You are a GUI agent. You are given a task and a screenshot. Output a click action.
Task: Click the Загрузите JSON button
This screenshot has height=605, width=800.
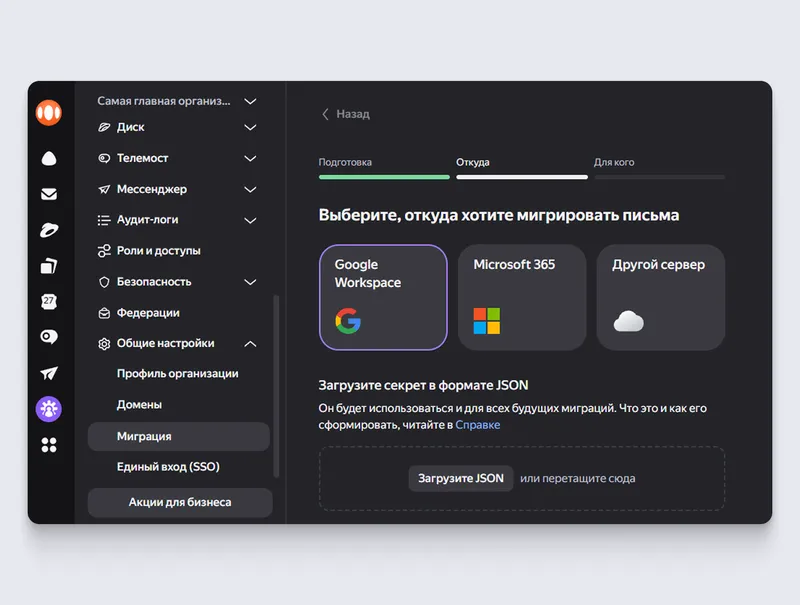(x=461, y=478)
